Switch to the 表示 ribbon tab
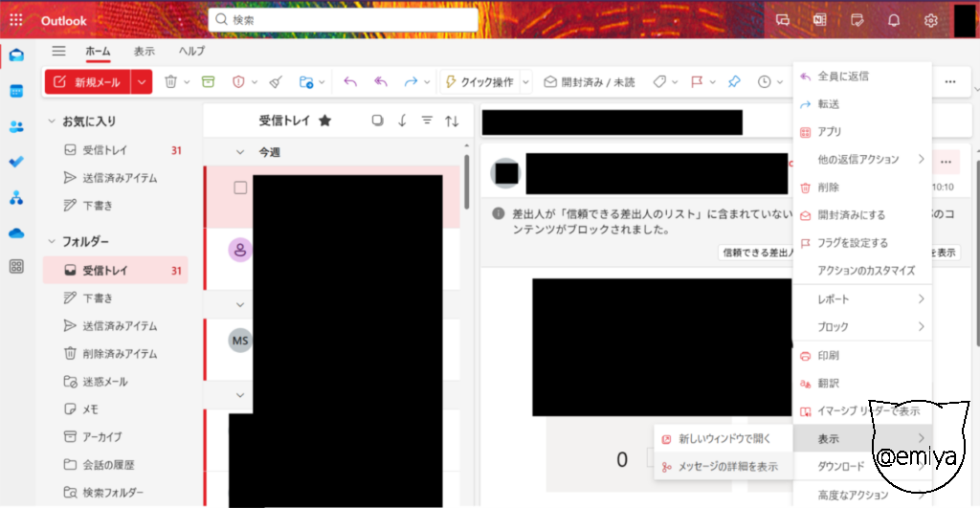Image resolution: width=980 pixels, height=508 pixels. (145, 52)
